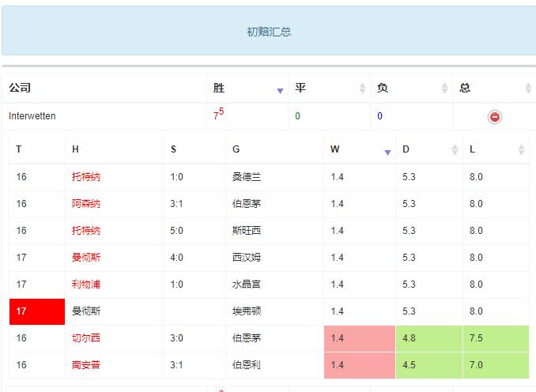Sort by 胜 column arrow
The height and width of the screenshot is (392, 536).
280,91
